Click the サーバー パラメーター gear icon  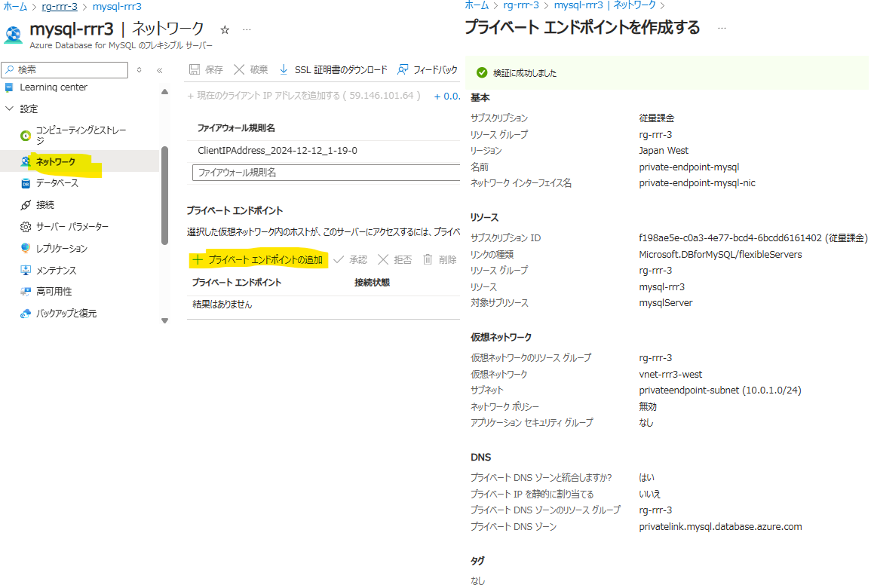pos(26,227)
